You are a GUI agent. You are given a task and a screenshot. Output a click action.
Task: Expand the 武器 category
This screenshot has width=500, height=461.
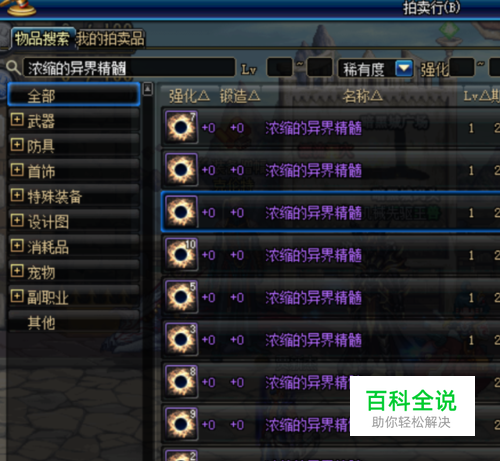[x=17, y=119]
